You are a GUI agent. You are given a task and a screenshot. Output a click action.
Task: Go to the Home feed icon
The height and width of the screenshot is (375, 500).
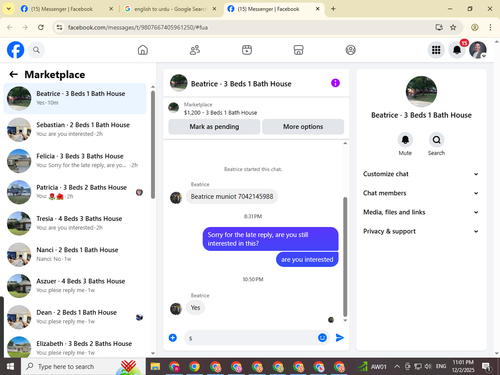pos(143,50)
